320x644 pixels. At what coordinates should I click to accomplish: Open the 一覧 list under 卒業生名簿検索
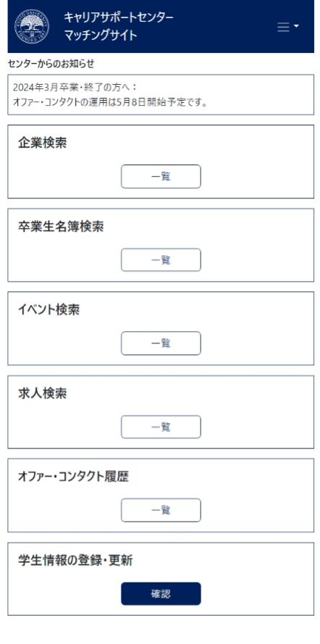tap(161, 260)
